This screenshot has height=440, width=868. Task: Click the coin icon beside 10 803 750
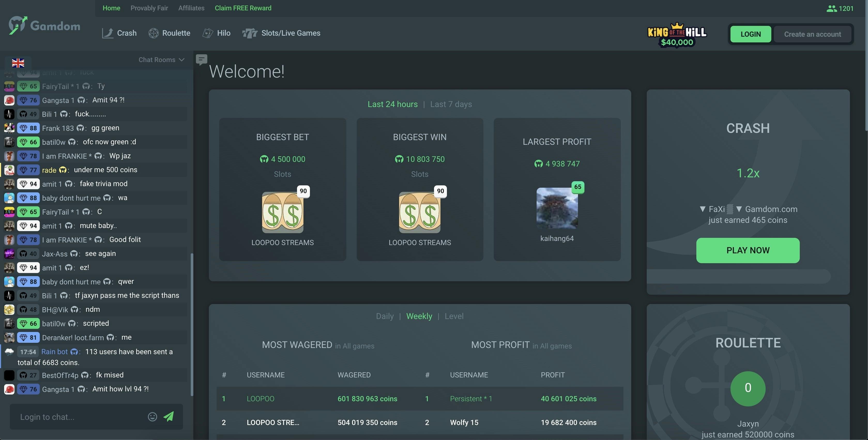[x=399, y=159]
